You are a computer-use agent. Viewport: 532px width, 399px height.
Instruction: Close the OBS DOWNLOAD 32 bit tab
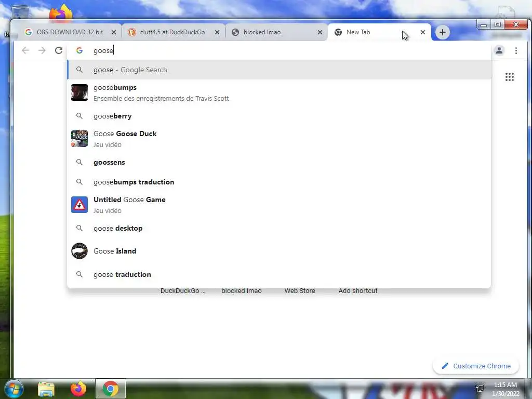114,32
